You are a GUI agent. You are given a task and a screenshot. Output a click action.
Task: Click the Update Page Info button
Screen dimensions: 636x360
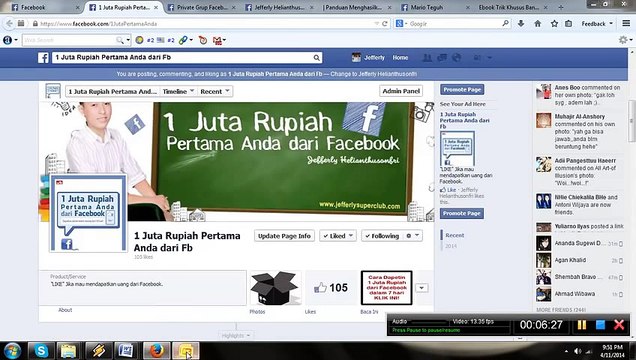pyautogui.click(x=284, y=236)
